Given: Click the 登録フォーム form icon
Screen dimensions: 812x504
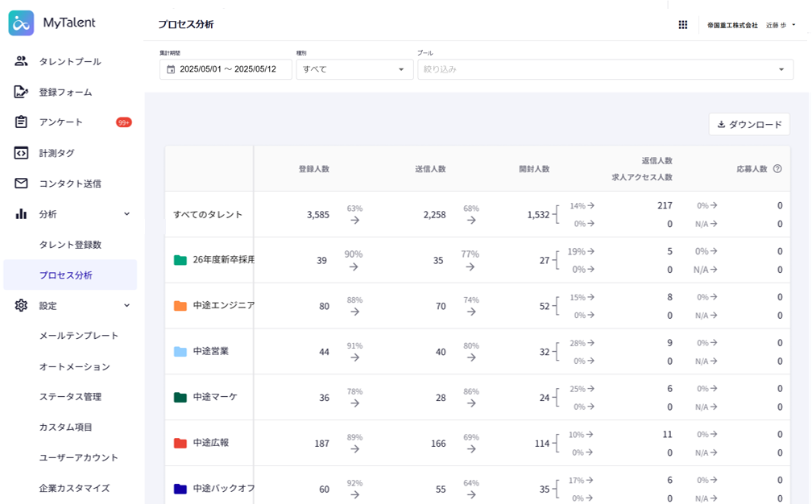Looking at the screenshot, I should [22, 92].
